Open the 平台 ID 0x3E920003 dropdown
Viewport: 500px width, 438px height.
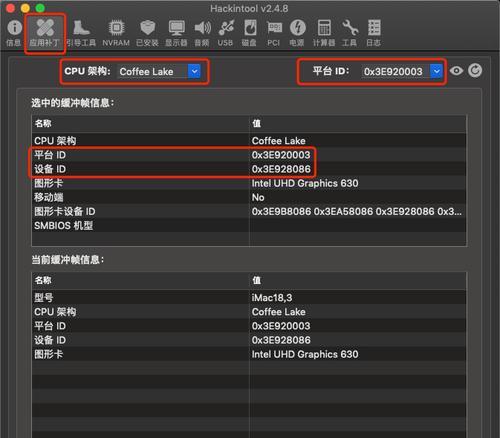[x=402, y=71]
